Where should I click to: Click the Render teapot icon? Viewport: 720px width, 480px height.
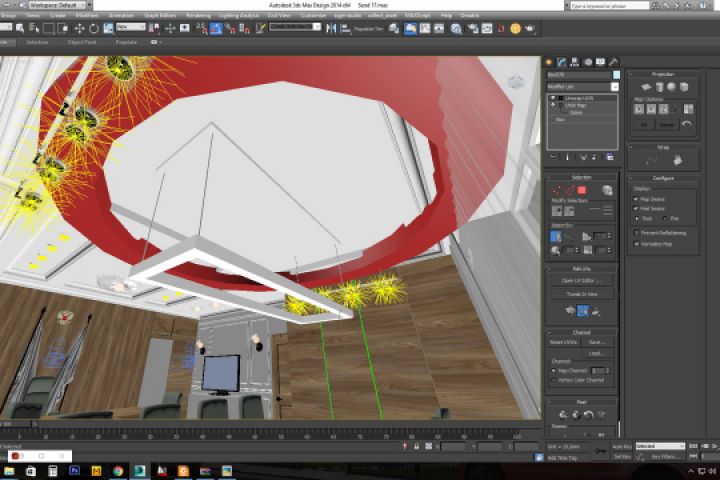click(530, 28)
